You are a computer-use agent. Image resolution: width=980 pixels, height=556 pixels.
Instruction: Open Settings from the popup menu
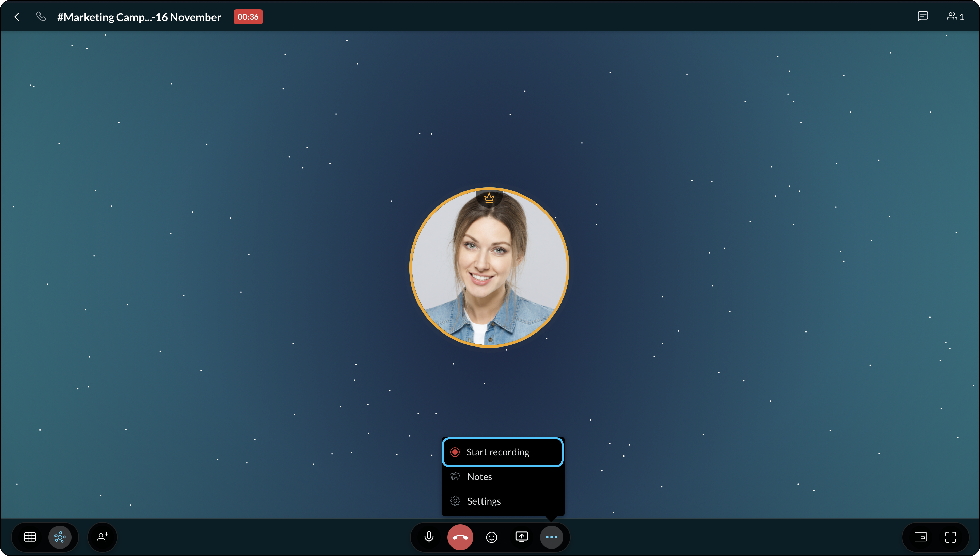pos(484,501)
